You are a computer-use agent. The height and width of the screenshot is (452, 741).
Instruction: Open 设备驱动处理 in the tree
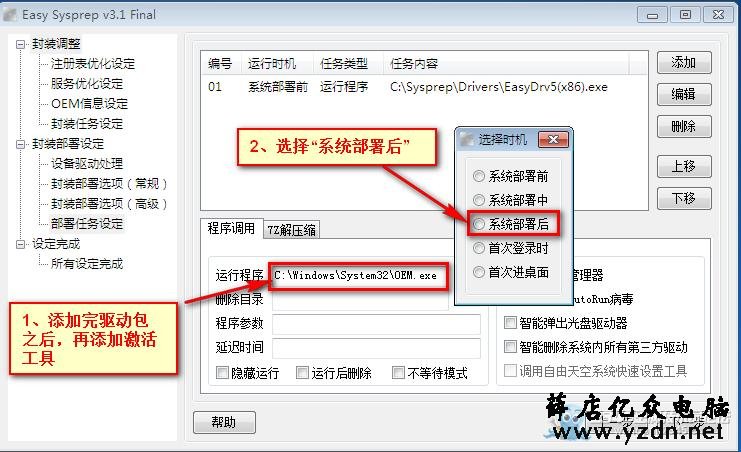[x=87, y=164]
